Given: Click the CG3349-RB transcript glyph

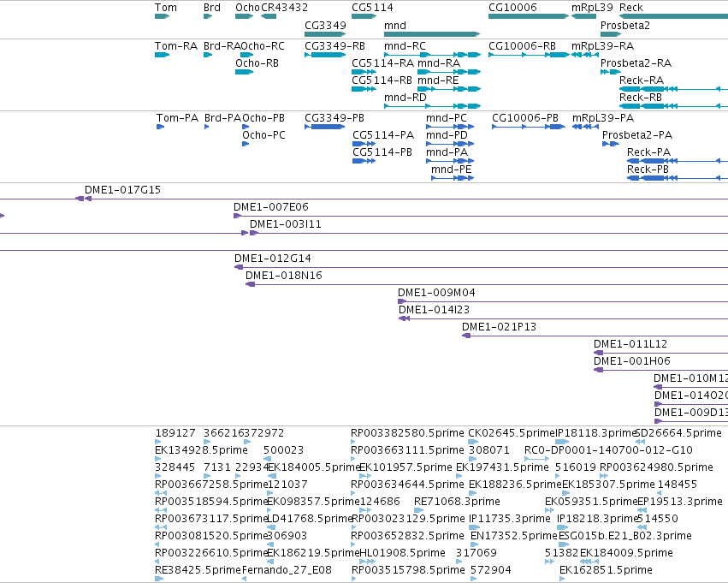Looking at the screenshot, I should click(x=325, y=55).
